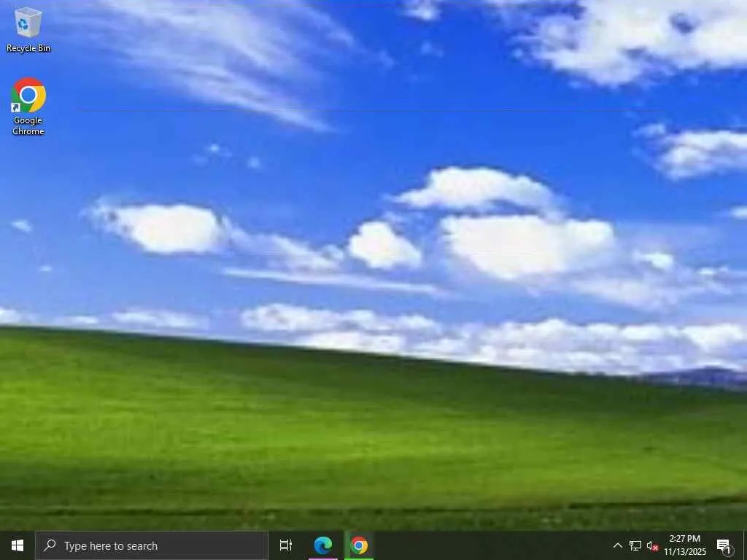The height and width of the screenshot is (560, 747).
Task: Open the Action Center notifications icon
Action: 724,546
